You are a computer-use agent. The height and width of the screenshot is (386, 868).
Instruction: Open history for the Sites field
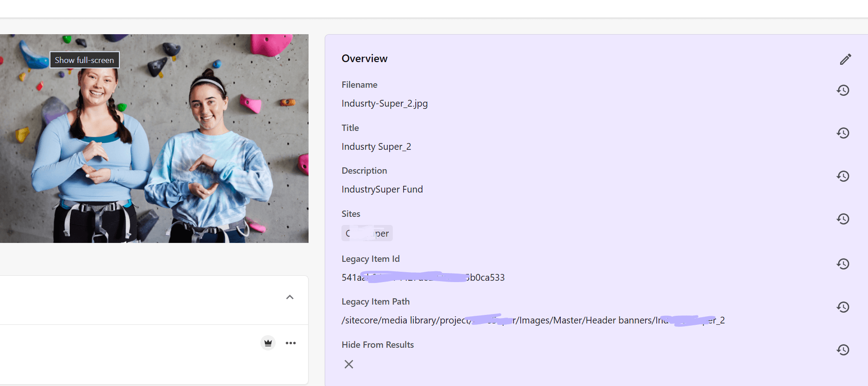(843, 219)
